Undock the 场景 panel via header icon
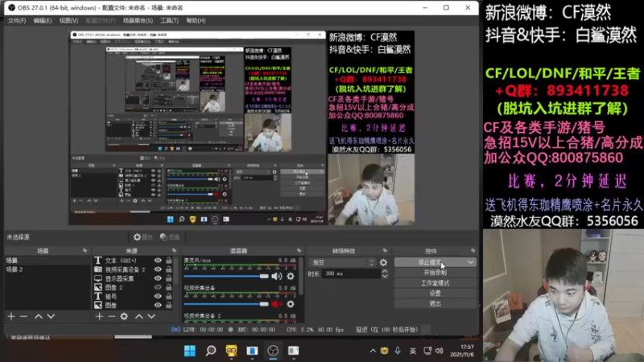644x362 pixels. pos(85,250)
